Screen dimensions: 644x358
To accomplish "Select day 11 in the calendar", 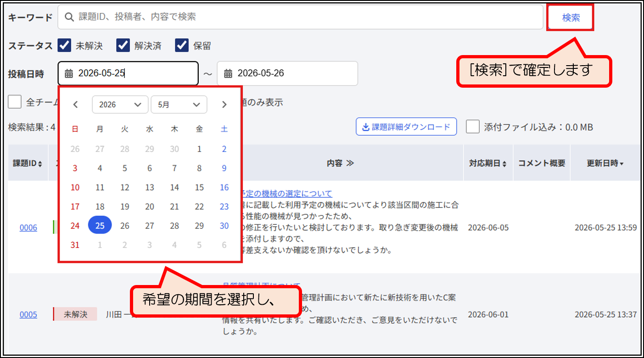I will click(100, 187).
